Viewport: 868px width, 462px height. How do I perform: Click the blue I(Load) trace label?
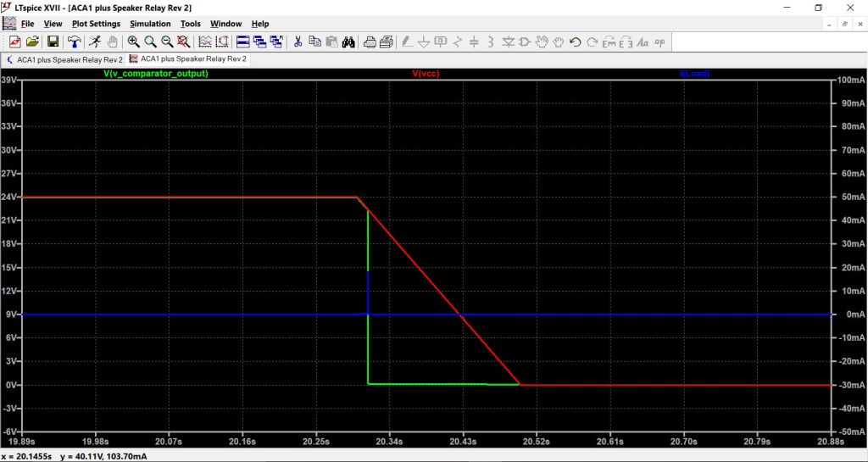695,73
